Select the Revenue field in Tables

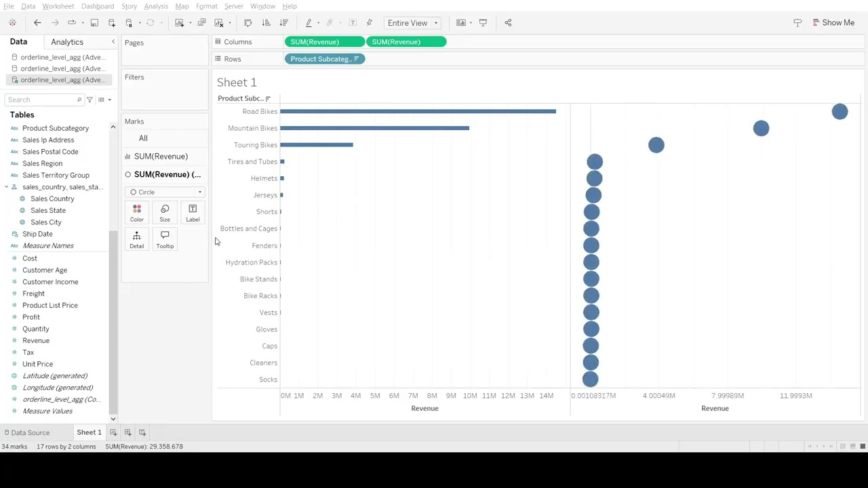click(x=36, y=341)
